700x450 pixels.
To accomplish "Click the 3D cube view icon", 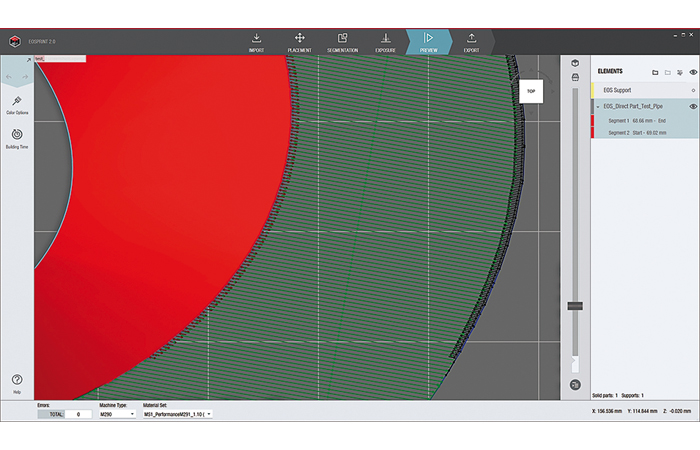I will pyautogui.click(x=575, y=63).
